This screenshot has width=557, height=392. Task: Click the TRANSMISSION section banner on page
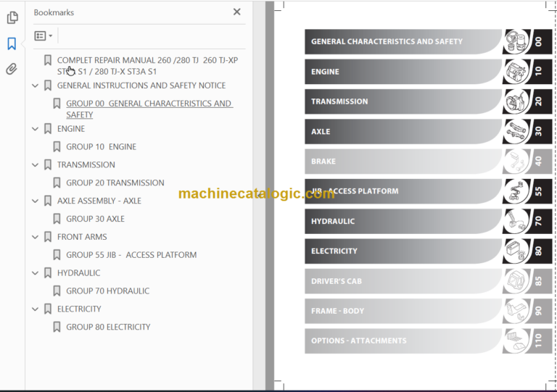point(403,101)
